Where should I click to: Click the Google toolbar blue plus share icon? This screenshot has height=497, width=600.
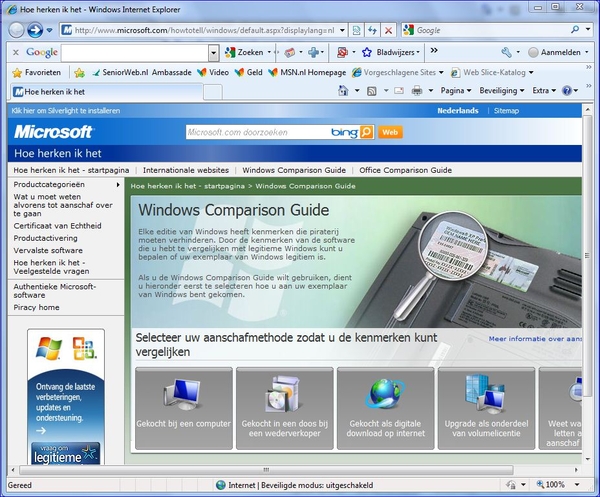coord(313,52)
